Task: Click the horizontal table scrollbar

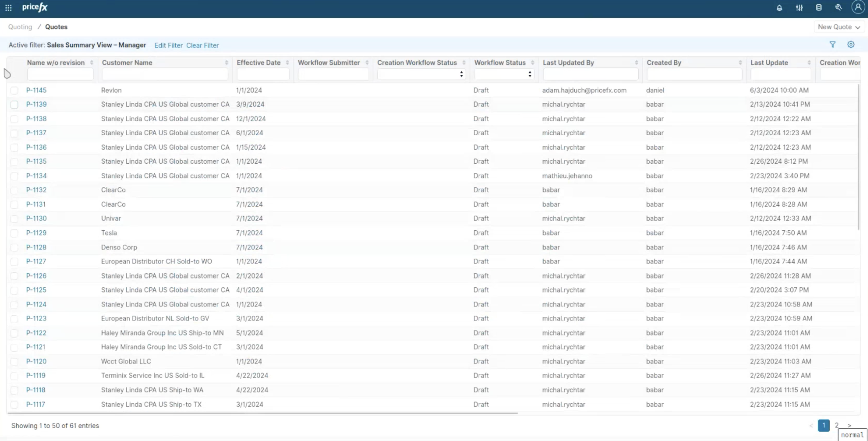Action: 262,413
